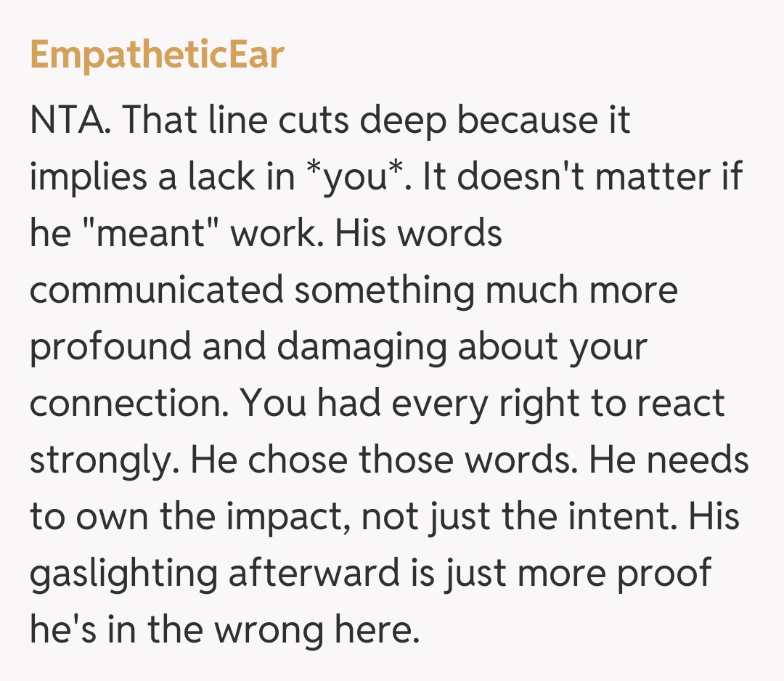This screenshot has width=784, height=681.
Task: Open the EmpatheticEar user profile
Action: point(157,55)
